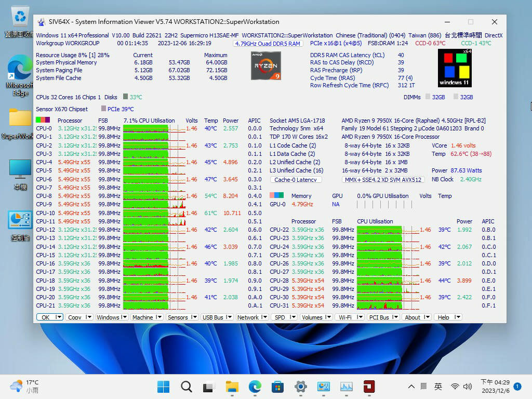The height and width of the screenshot is (399, 532).
Task: Click the GPU Memory color legend swatch
Action: point(276,195)
